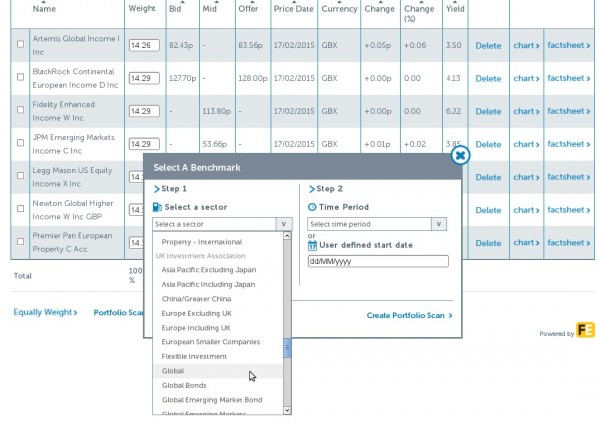Sort by Name column arrow
Image resolution: width=600 pixels, height=428 pixels.
point(43,2)
